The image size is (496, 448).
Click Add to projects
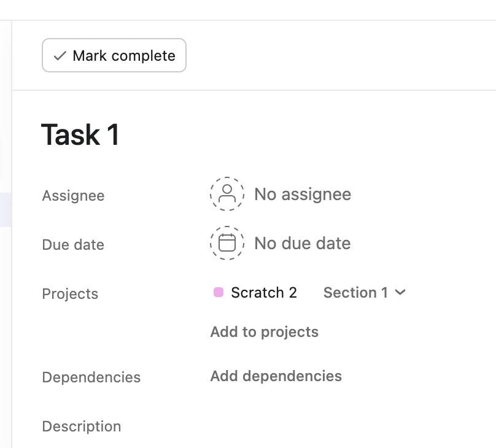(x=264, y=332)
